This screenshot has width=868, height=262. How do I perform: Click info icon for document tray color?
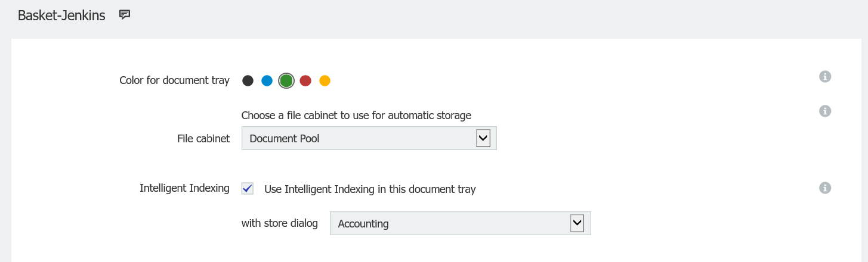coord(825,76)
